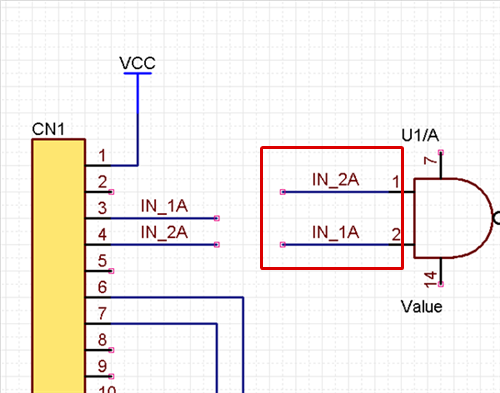Click open wire end of CN1 IN_1A net
Screen dimensions: 500x393
tap(217, 218)
